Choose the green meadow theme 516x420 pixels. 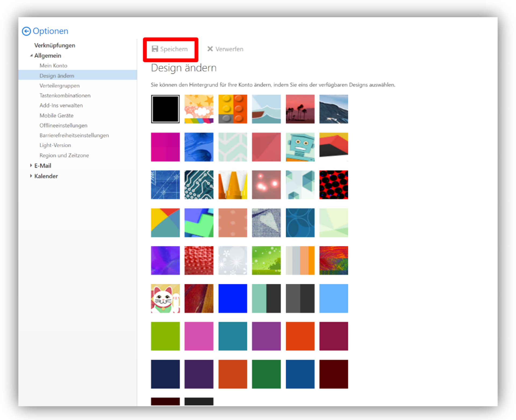click(266, 260)
